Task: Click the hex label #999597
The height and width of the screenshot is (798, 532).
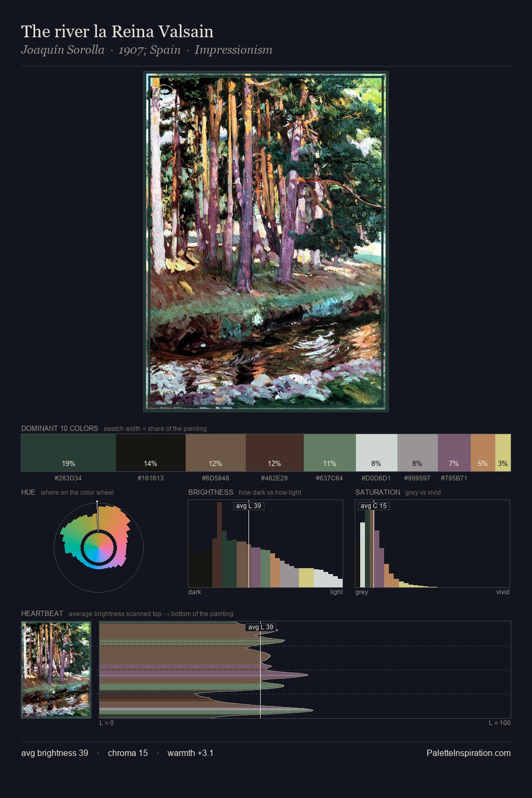Action: coord(417,478)
